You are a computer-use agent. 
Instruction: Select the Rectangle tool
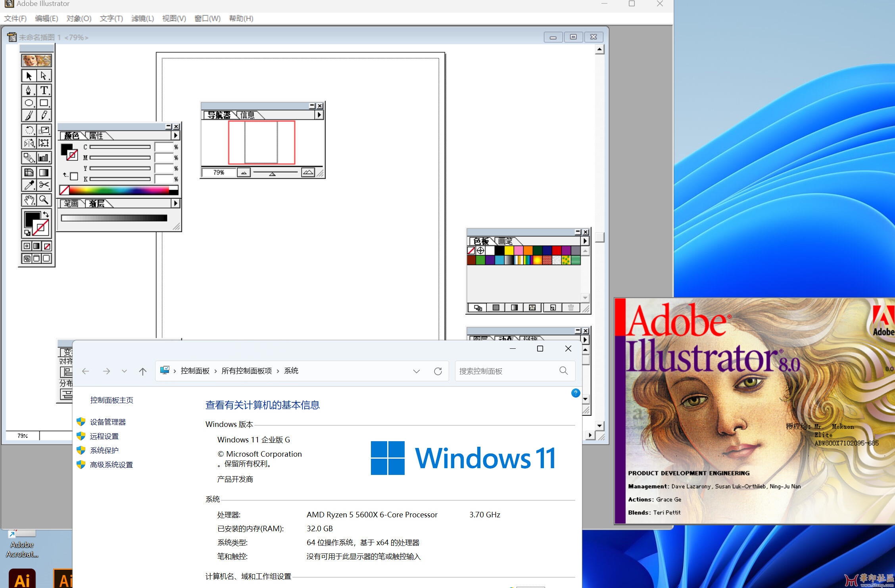pyautogui.click(x=44, y=103)
